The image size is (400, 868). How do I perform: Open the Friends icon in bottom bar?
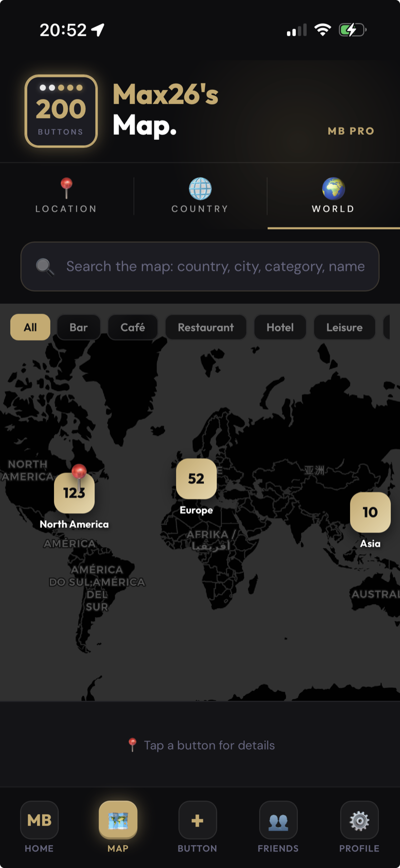[278, 820]
